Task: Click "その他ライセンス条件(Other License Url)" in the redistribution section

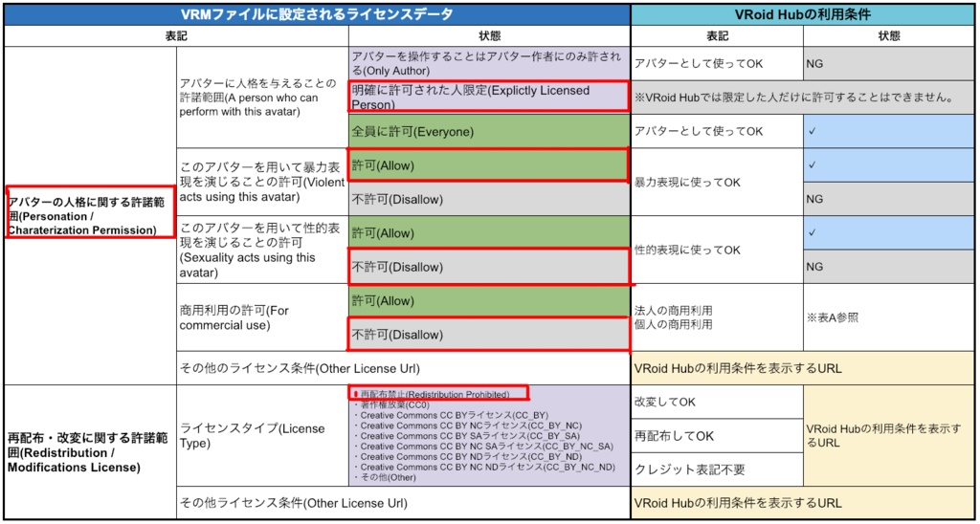Action: 404,502
